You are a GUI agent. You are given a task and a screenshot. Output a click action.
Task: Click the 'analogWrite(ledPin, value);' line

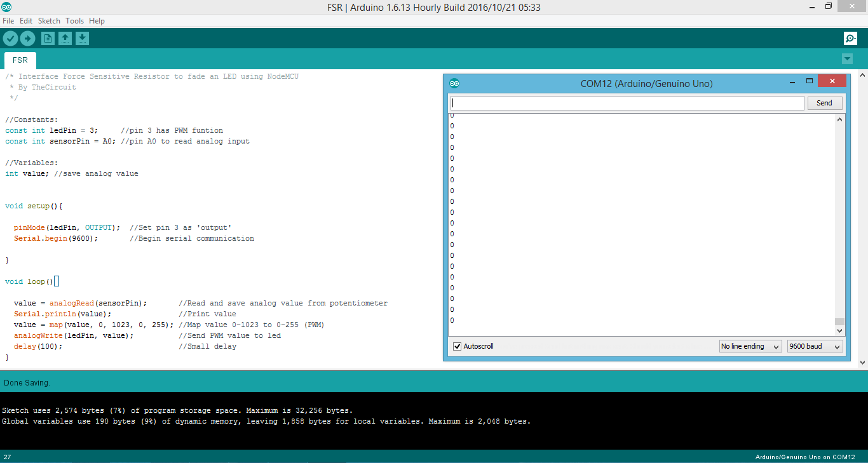pos(147,335)
